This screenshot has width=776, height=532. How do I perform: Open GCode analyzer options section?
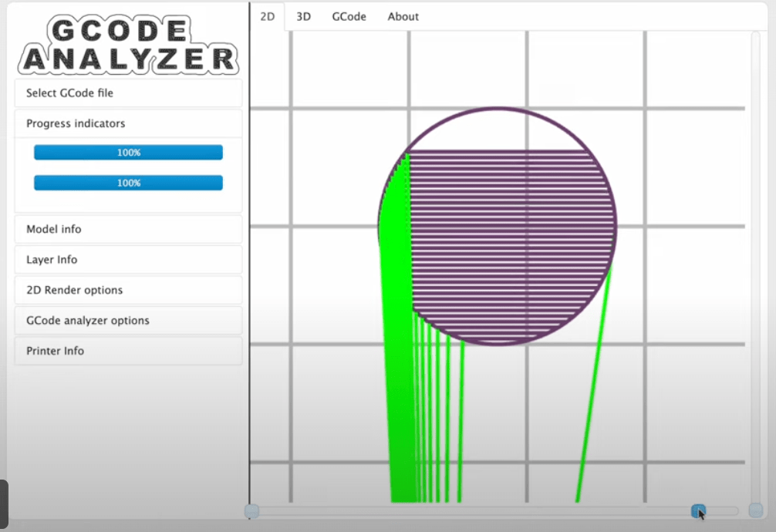(x=128, y=320)
